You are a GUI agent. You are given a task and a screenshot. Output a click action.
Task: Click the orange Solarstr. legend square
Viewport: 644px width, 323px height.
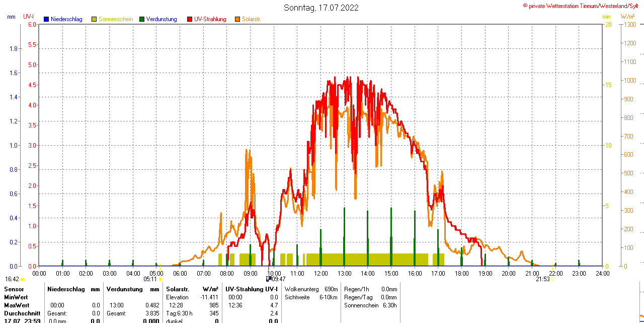click(237, 19)
